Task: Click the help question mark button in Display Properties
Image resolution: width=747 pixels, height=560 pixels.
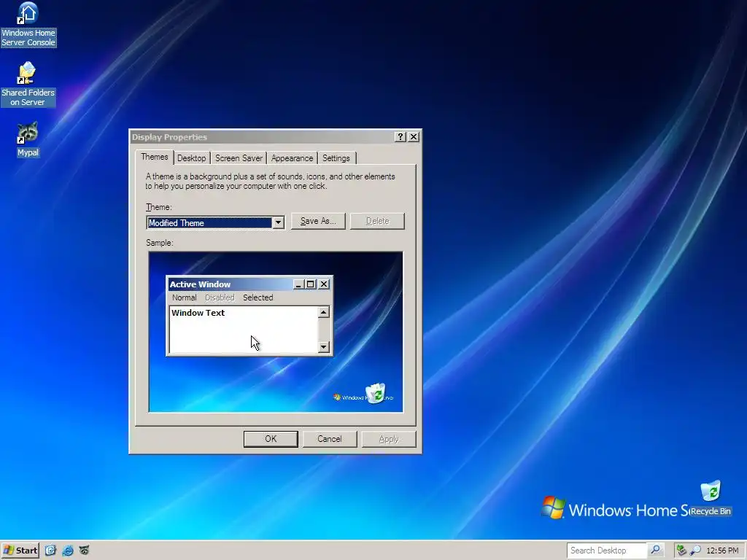Action: [400, 137]
